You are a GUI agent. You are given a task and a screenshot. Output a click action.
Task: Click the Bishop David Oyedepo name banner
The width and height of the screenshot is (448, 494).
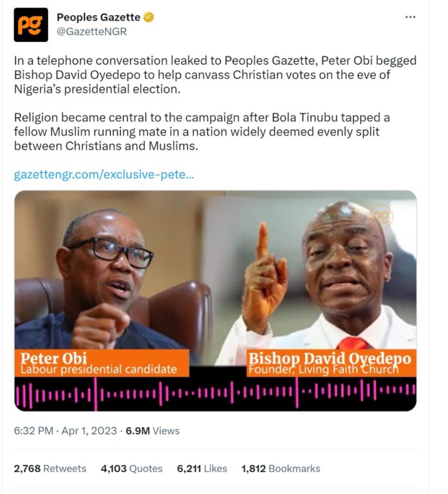pos(331,363)
